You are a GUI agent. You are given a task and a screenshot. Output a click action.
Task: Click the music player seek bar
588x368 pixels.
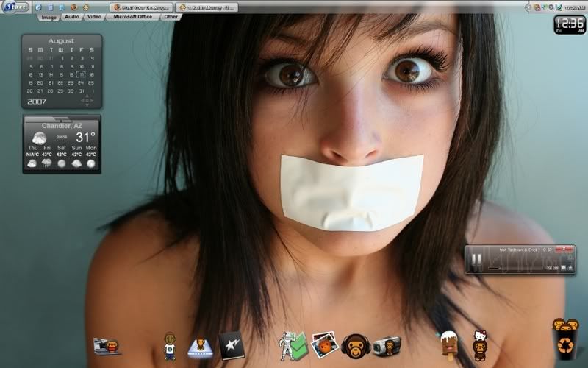click(x=517, y=268)
